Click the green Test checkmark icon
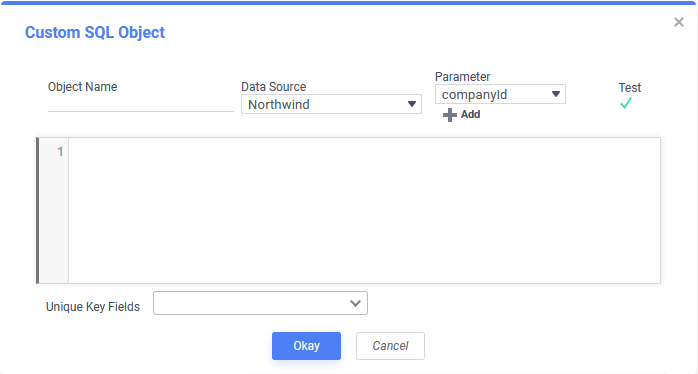The height and width of the screenshot is (374, 698). [625, 103]
